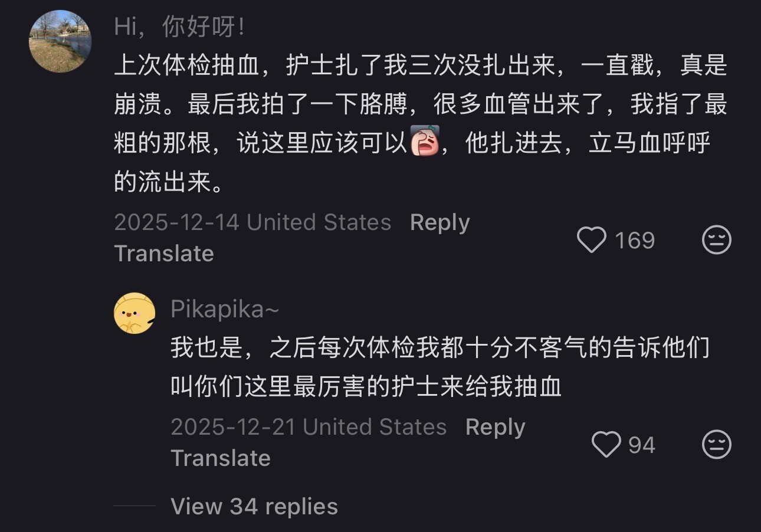The height and width of the screenshot is (532, 761).
Task: Click the 2025-12-14 United States timestamp
Action: (x=252, y=222)
